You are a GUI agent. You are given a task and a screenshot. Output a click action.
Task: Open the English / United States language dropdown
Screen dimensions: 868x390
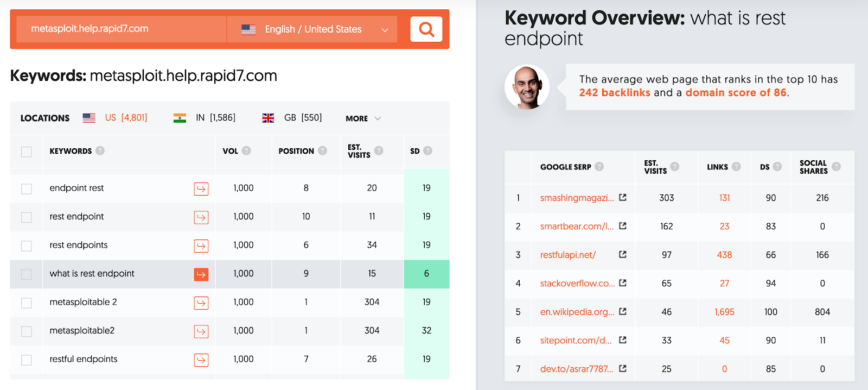(x=312, y=29)
